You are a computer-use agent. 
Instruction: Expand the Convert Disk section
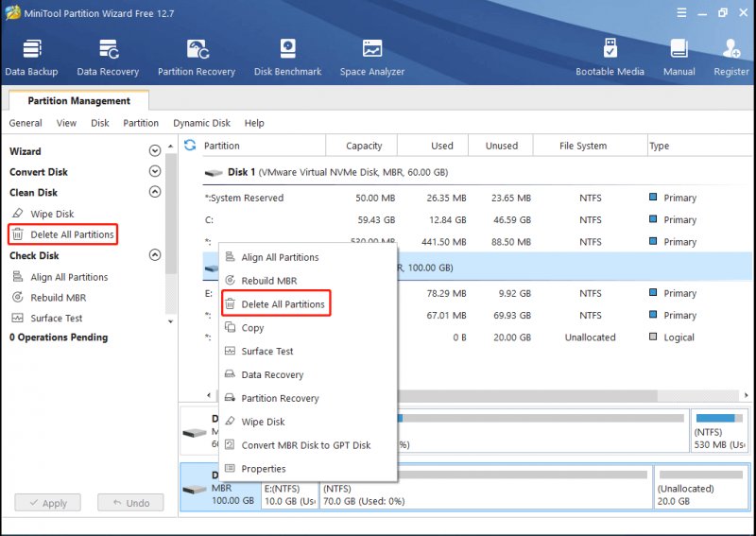155,171
